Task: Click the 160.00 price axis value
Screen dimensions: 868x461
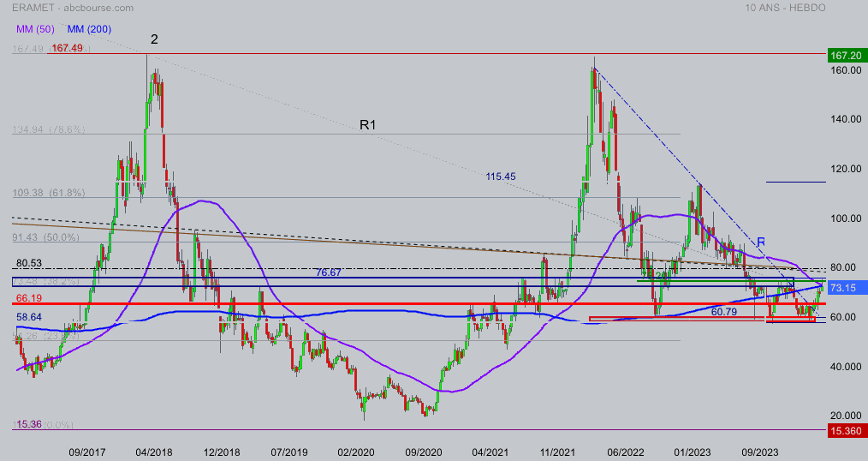Action: pyautogui.click(x=845, y=70)
